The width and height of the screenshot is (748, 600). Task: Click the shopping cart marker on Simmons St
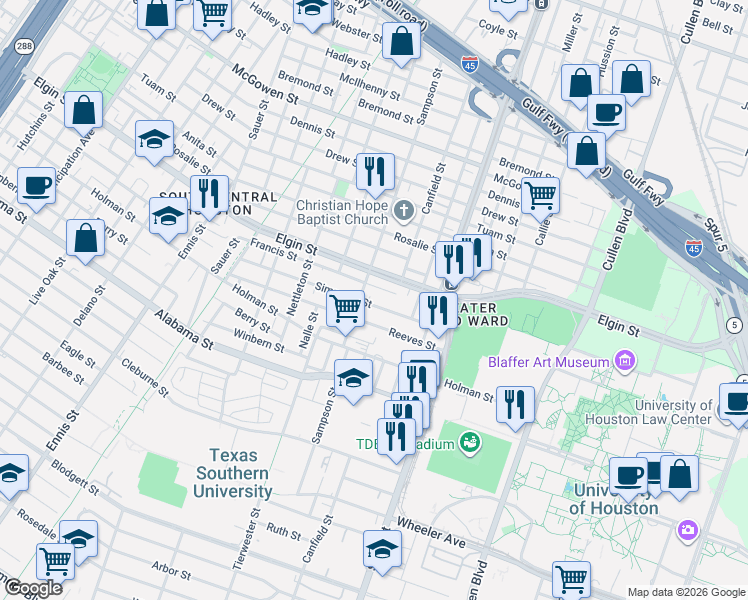[x=345, y=312]
